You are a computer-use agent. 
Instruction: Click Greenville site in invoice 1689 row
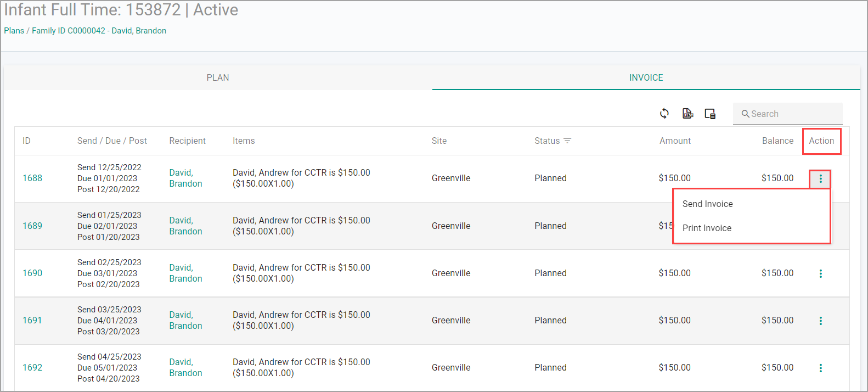tap(451, 226)
